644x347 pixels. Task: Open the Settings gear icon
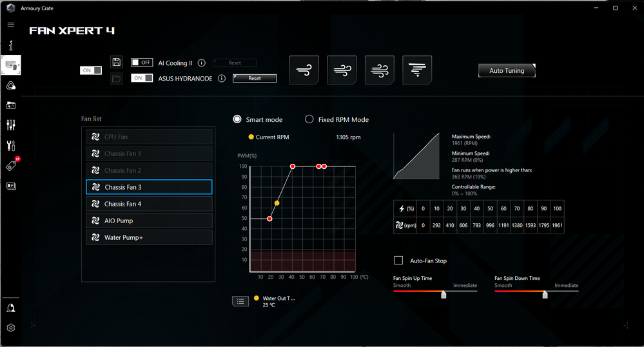tap(11, 328)
